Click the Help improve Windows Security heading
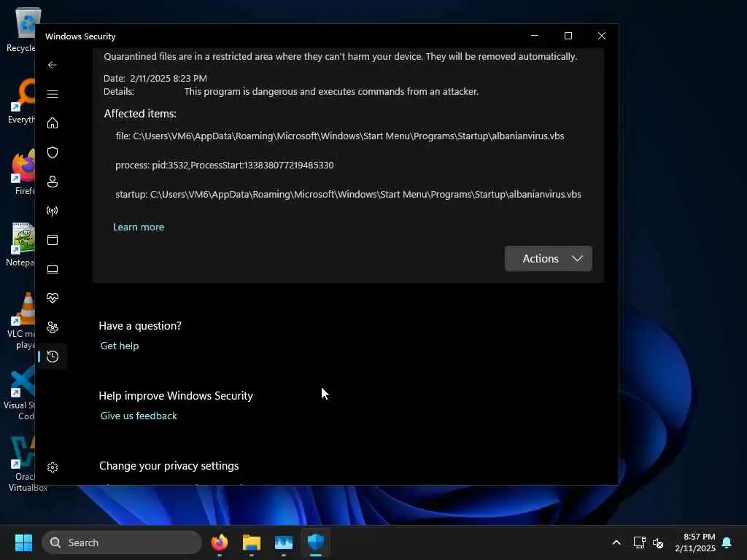This screenshot has width=747, height=560. coord(176,396)
